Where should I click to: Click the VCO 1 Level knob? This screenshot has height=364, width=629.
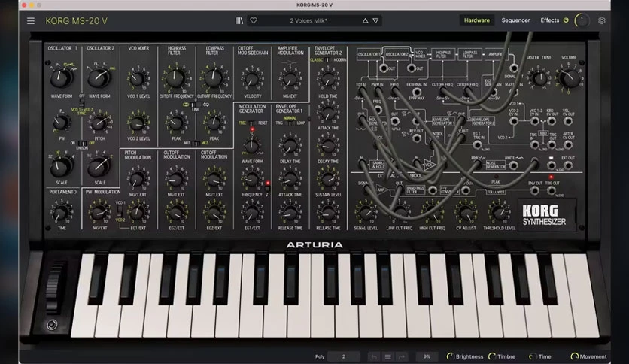click(x=138, y=79)
